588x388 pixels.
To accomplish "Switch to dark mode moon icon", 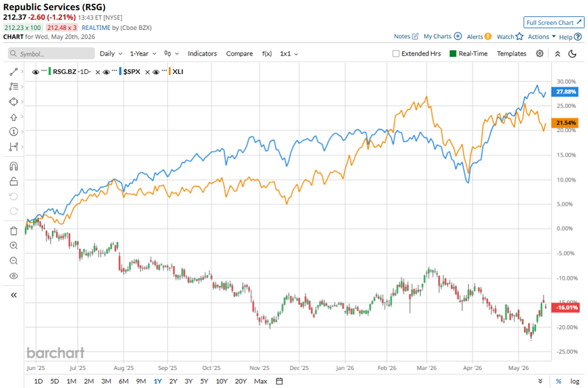I will (x=572, y=54).
